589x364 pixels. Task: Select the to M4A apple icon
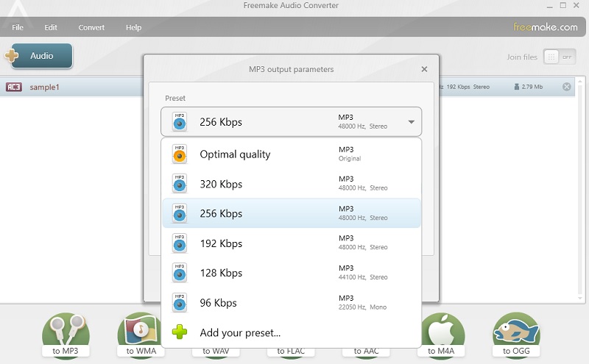click(442, 332)
